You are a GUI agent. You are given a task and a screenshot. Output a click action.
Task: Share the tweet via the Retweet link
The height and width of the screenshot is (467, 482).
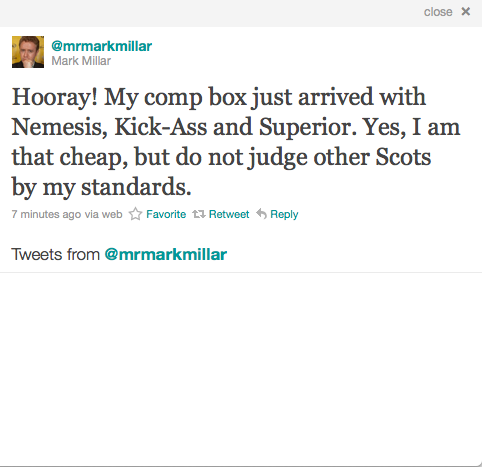tap(229, 214)
